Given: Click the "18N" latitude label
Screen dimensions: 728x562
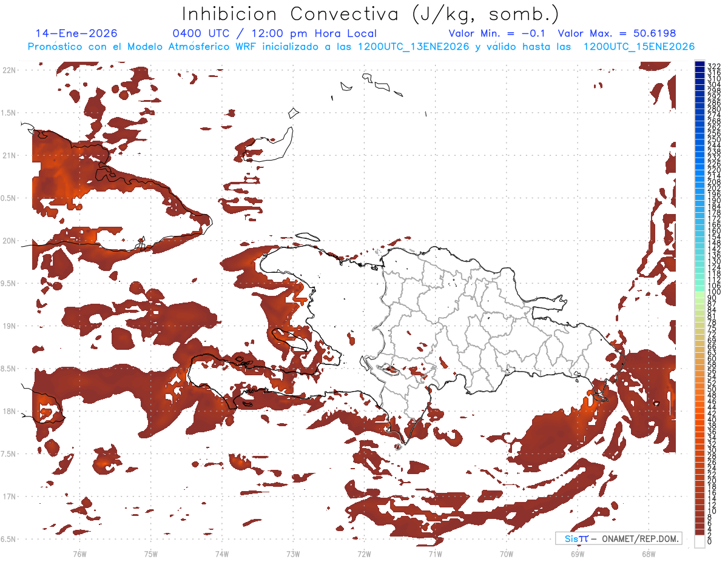Looking at the screenshot, I should (x=8, y=411).
